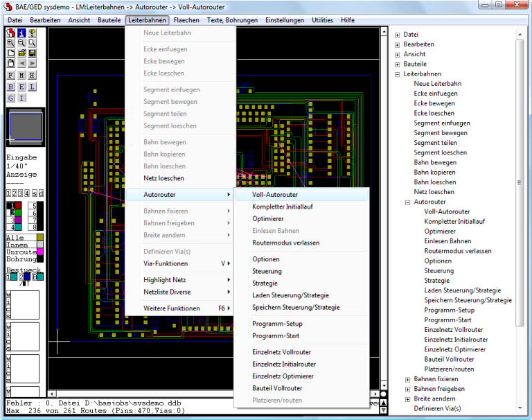Collapse the Leiterbahnen tree node

pos(397,73)
